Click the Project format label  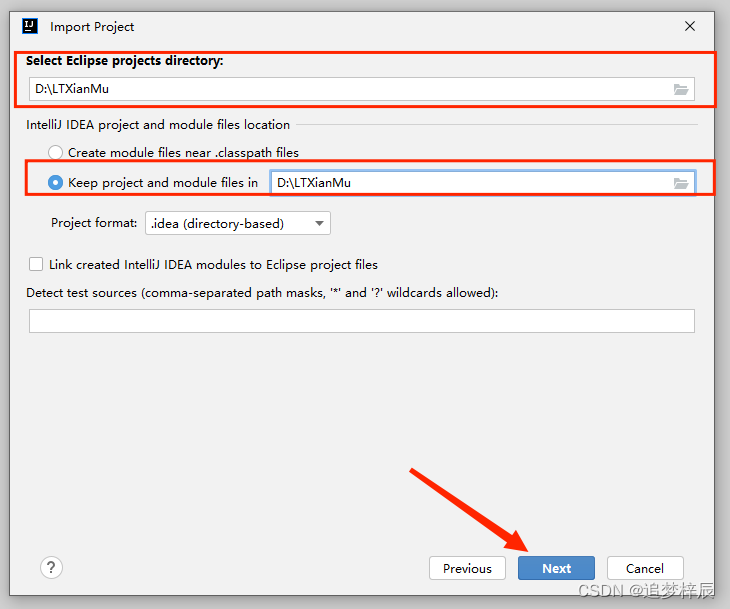(94, 223)
